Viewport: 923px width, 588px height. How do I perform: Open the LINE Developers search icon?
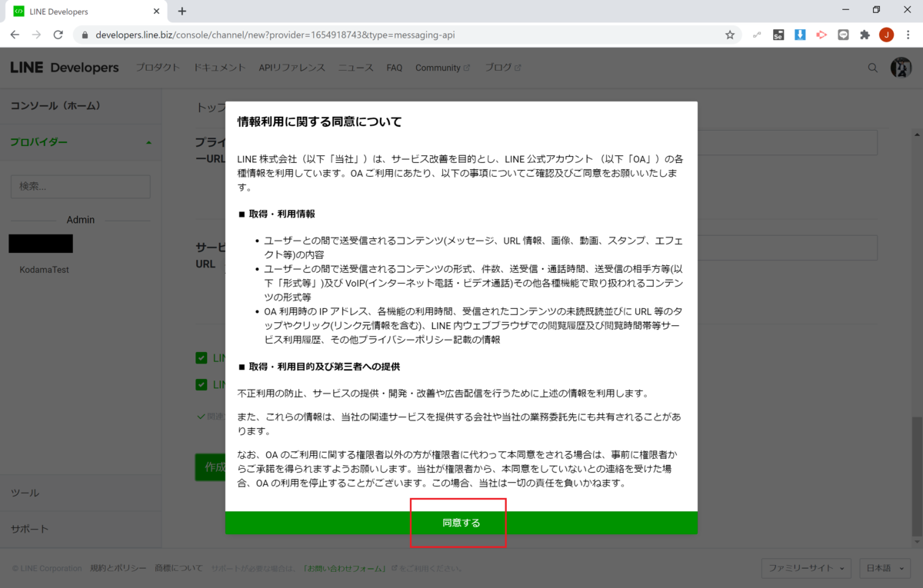872,68
